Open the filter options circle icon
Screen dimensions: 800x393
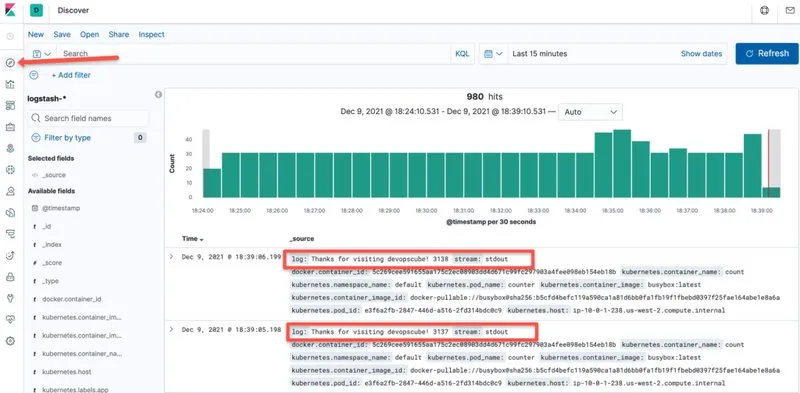click(34, 75)
